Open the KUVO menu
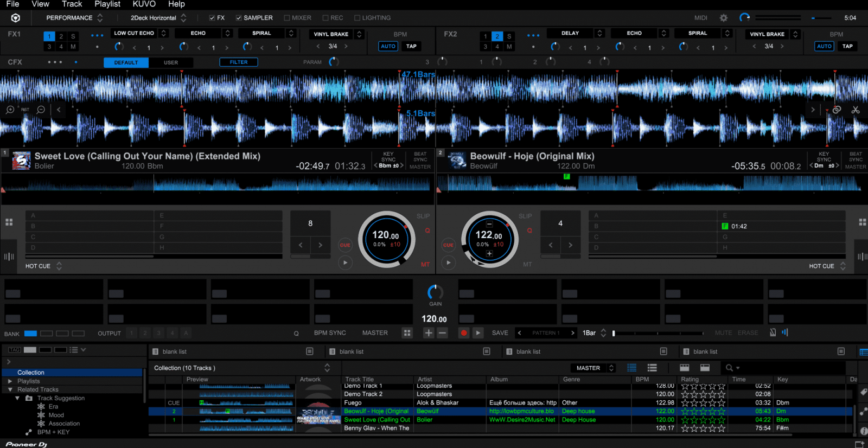This screenshot has width=868, height=448. (144, 4)
